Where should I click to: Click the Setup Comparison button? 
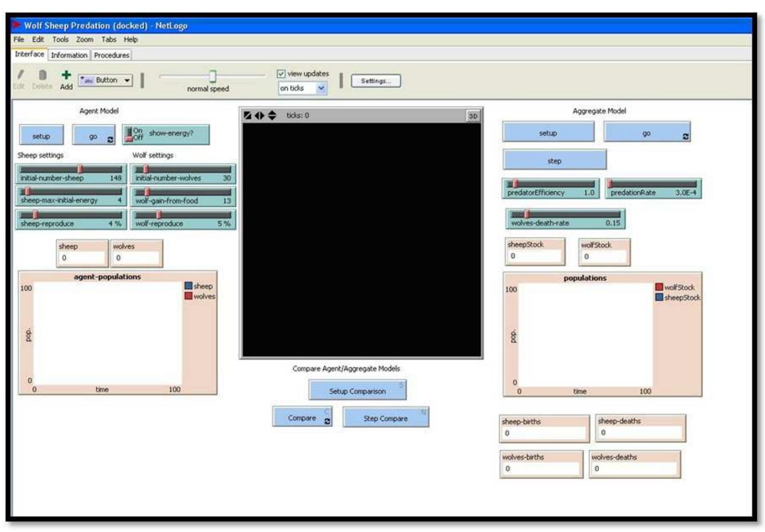click(357, 390)
